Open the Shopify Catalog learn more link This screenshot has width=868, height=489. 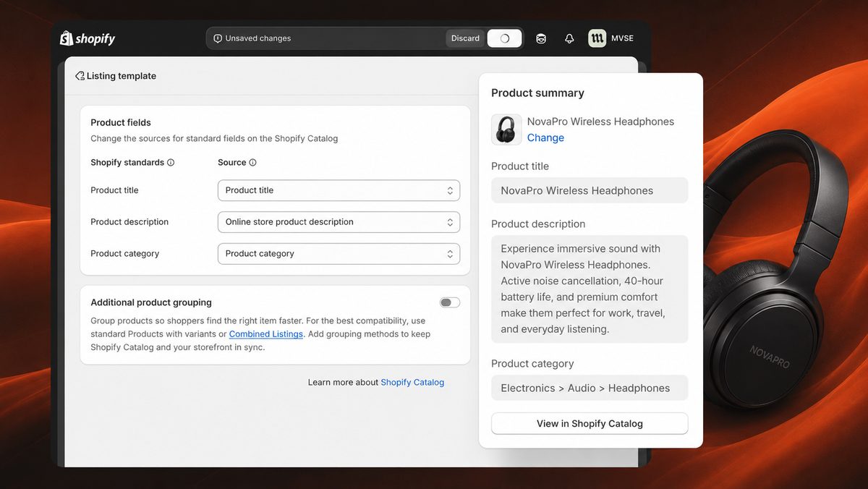pos(412,382)
